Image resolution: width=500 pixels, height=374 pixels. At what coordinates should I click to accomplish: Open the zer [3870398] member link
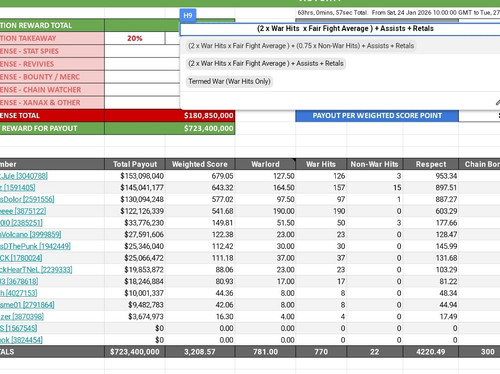[x=22, y=316]
